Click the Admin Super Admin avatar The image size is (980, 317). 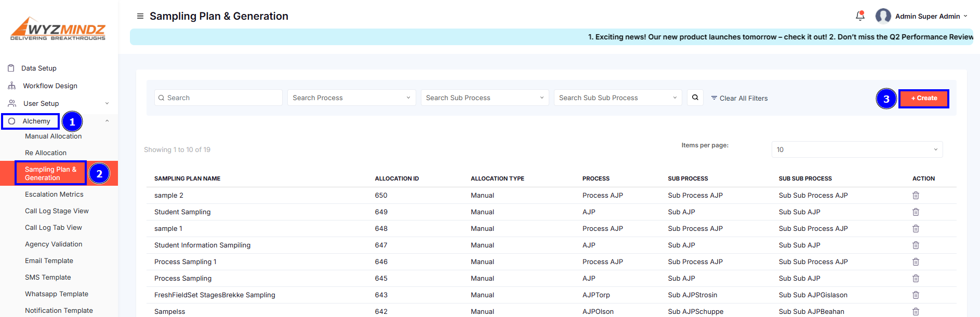[x=883, y=16]
